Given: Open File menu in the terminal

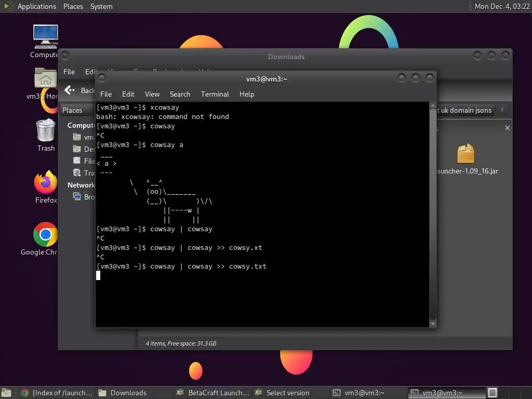Looking at the screenshot, I should point(106,95).
